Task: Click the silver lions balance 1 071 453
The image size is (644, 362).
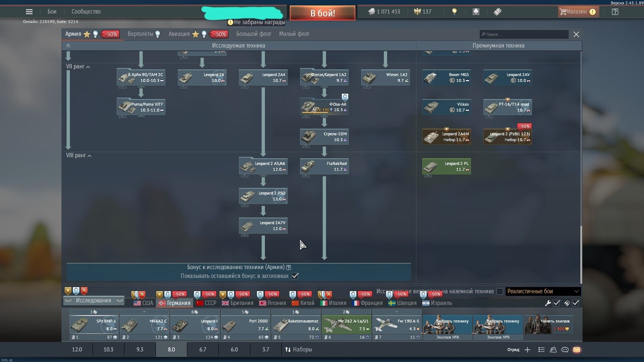Action: coord(384,12)
